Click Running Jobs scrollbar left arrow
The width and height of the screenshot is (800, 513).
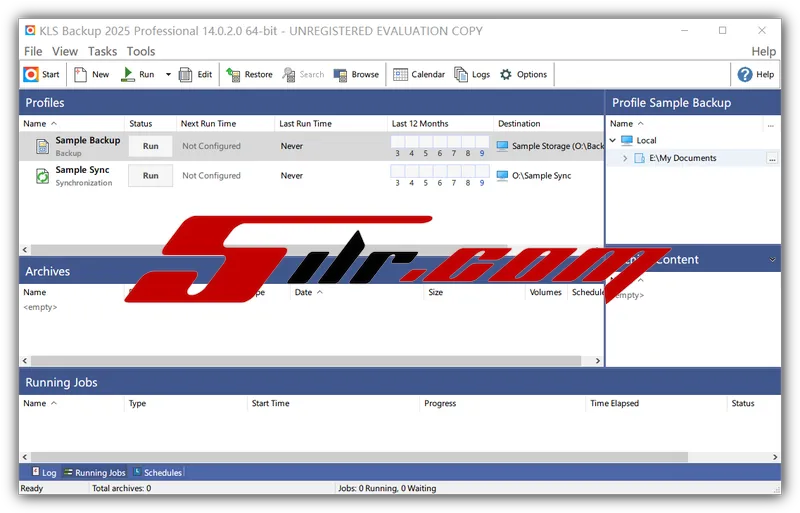pyautogui.click(x=25, y=457)
